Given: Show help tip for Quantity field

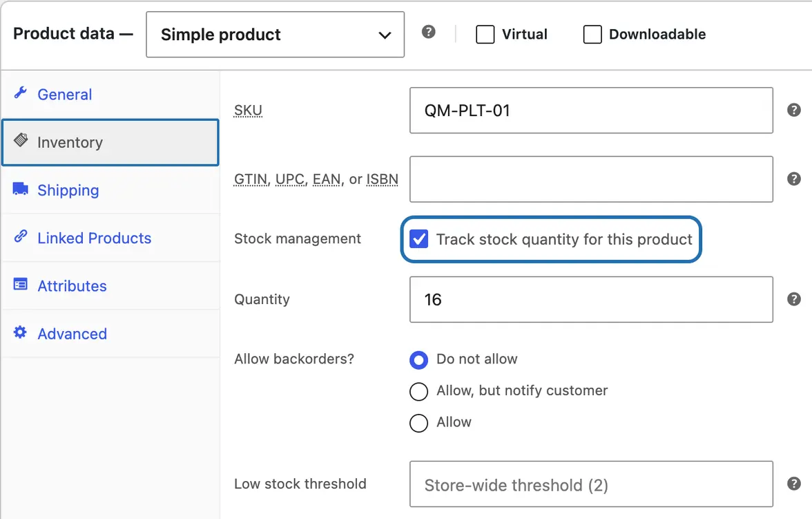Looking at the screenshot, I should [x=794, y=299].
